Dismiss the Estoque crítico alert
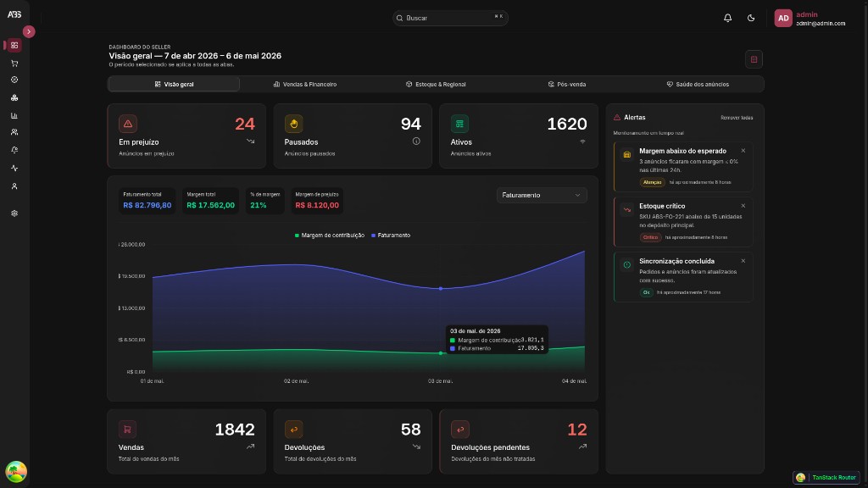868x488 pixels. (x=743, y=206)
